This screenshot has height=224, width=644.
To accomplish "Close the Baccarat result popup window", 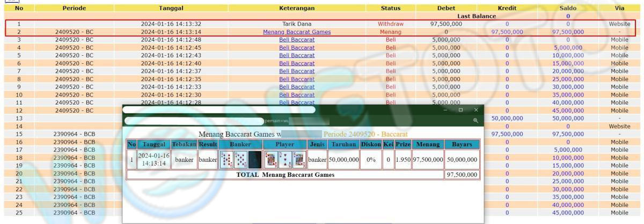I will coord(476,110).
